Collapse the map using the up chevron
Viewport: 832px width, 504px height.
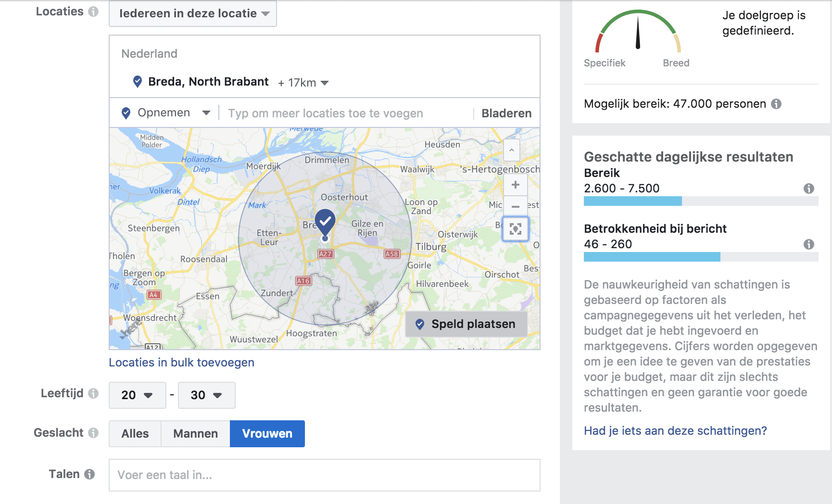(x=512, y=150)
